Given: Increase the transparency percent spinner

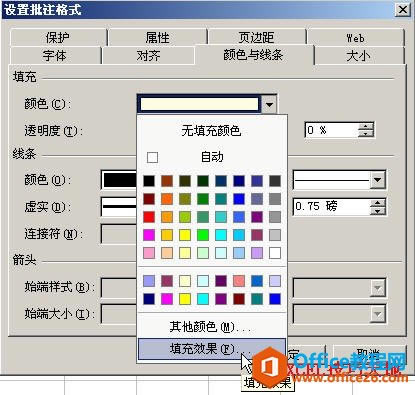Looking at the screenshot, I should click(x=366, y=126).
